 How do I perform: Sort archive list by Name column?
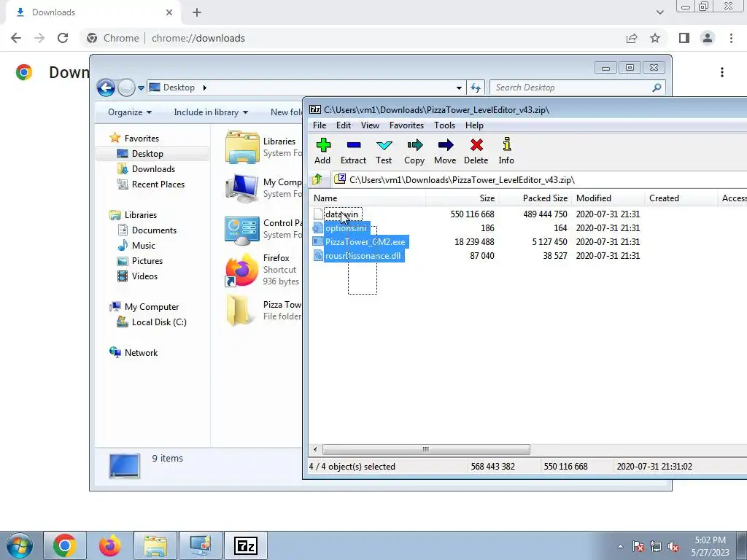coord(367,198)
